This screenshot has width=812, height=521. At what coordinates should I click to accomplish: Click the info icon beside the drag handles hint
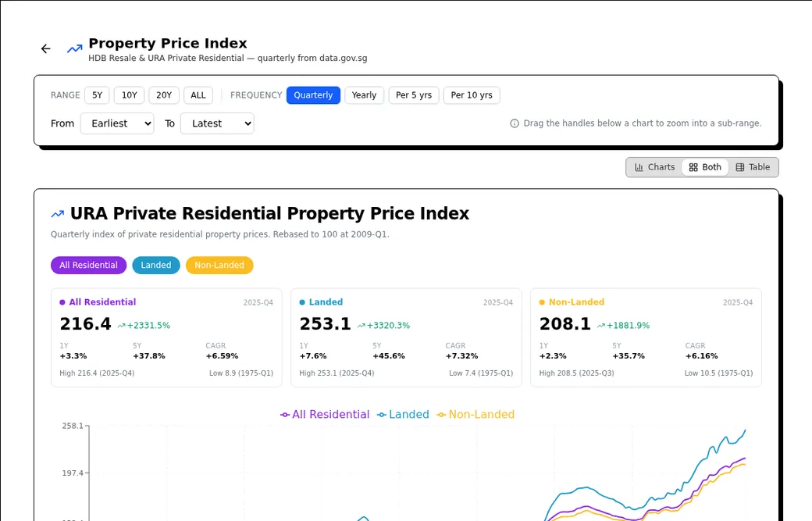(515, 123)
